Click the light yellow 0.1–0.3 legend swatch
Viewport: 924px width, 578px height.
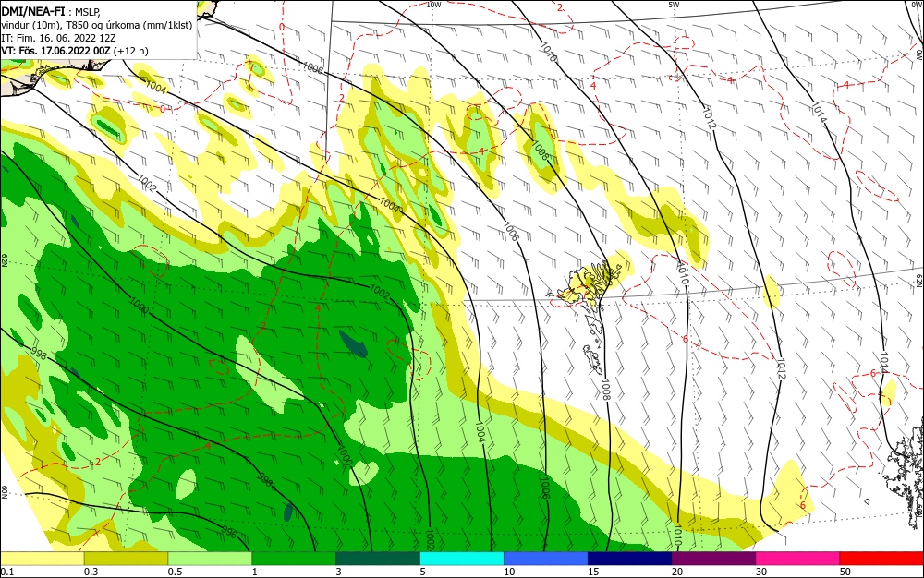tap(43, 559)
